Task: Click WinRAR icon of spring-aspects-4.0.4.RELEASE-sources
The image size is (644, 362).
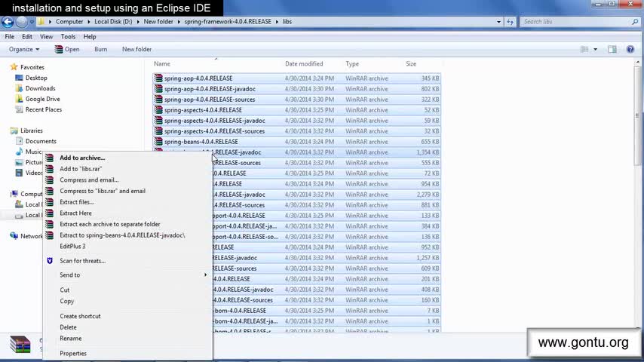Action: tap(158, 131)
